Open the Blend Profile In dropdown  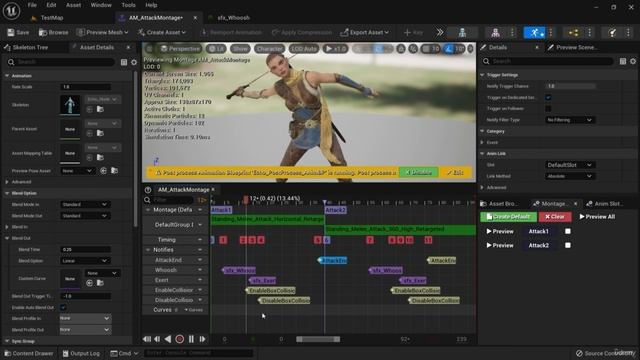pos(85,318)
